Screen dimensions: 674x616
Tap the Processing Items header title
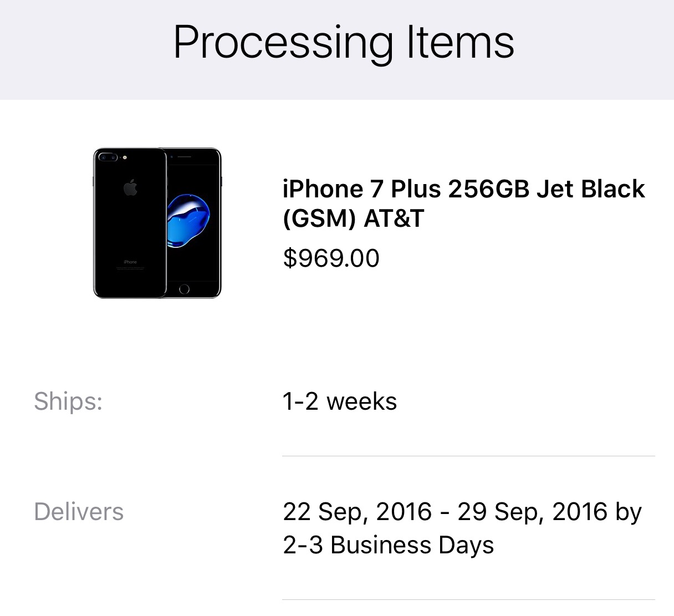(x=344, y=42)
